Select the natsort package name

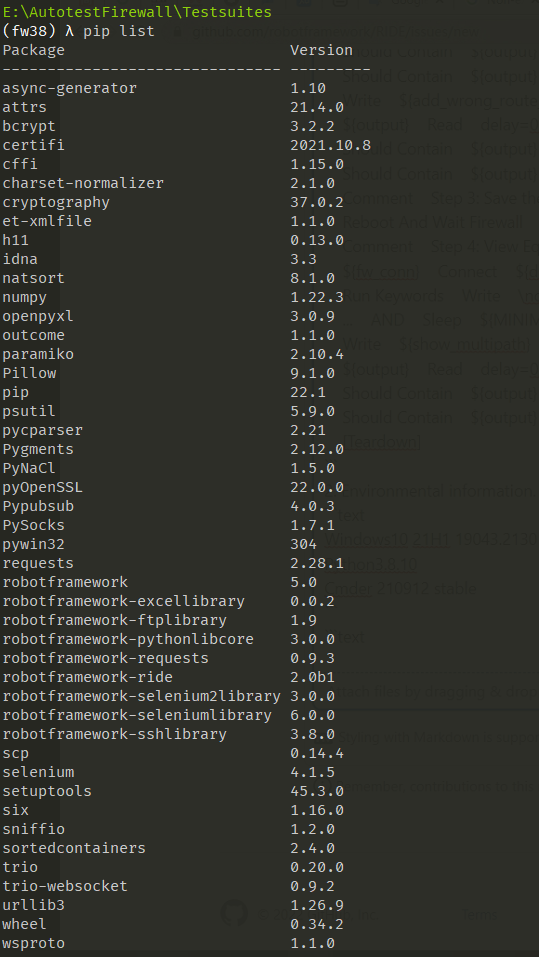click(x=34, y=278)
